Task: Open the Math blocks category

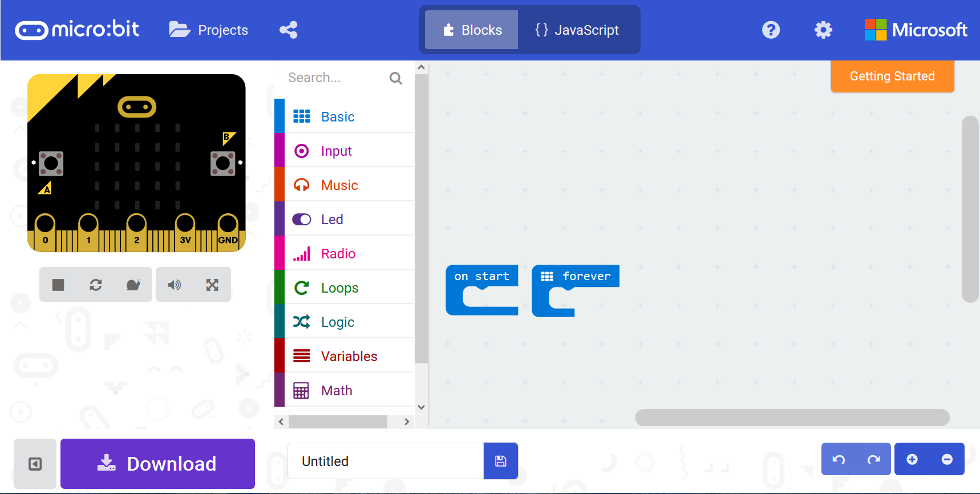Action: tap(344, 390)
